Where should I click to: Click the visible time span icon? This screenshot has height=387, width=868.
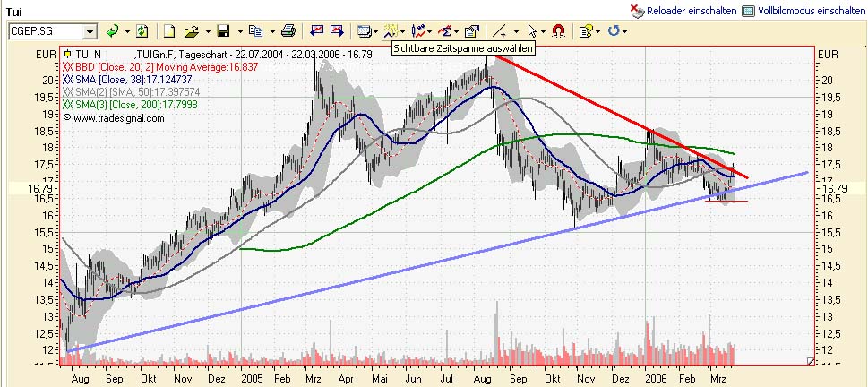coord(391,31)
